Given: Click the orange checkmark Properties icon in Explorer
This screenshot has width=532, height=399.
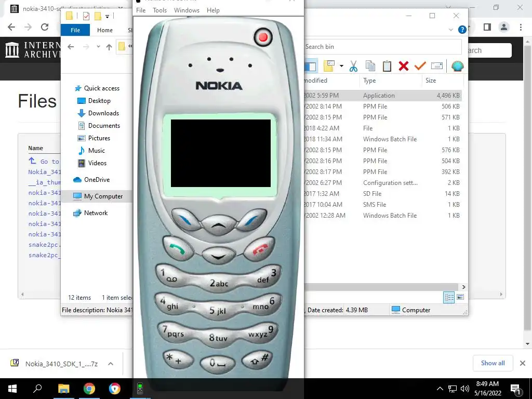Looking at the screenshot, I should click(420, 66).
